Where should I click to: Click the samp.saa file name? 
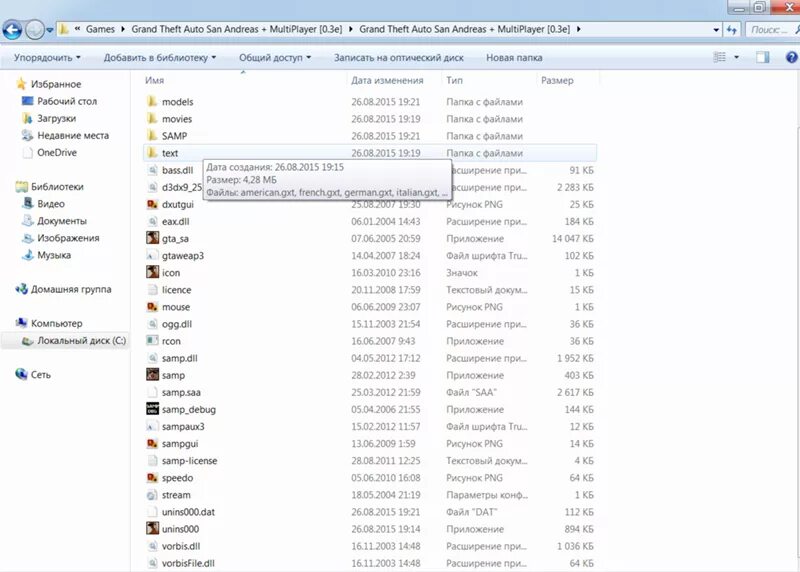coord(181,392)
